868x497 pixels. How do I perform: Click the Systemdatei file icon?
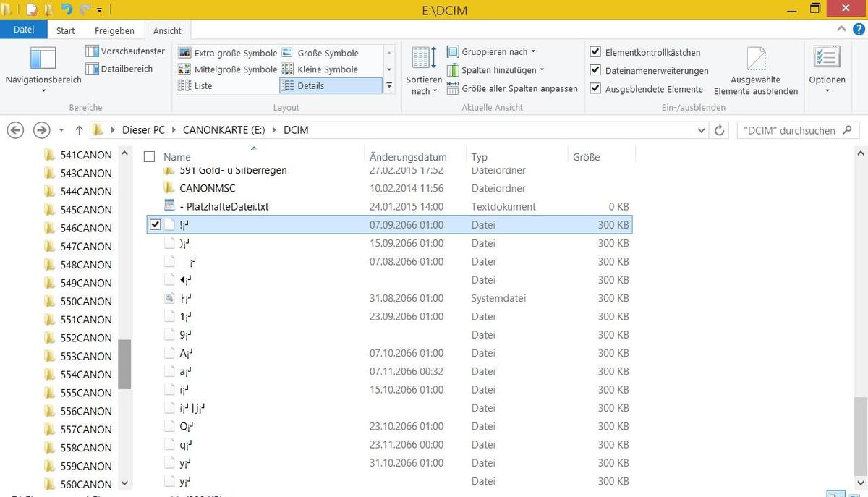[x=169, y=298]
